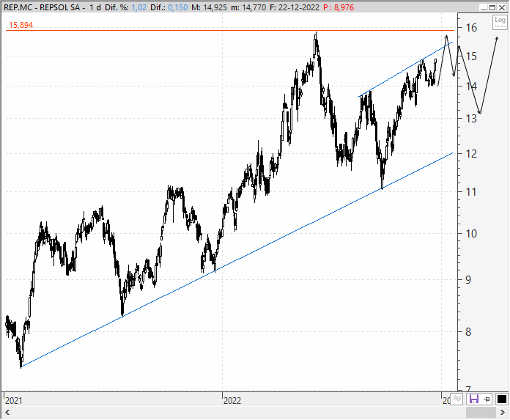The height and width of the screenshot is (420, 510).
Task: Click the 10 label on price axis
Action: point(471,234)
